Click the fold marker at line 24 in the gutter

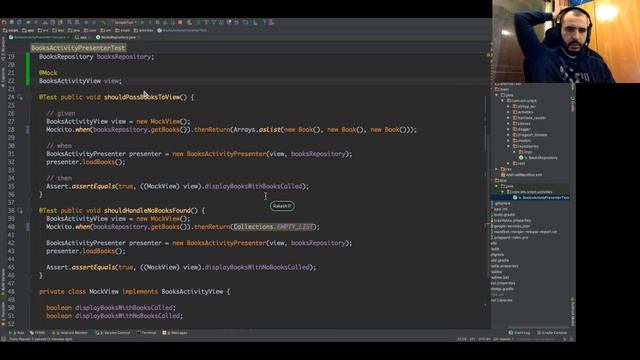[x=30, y=97]
